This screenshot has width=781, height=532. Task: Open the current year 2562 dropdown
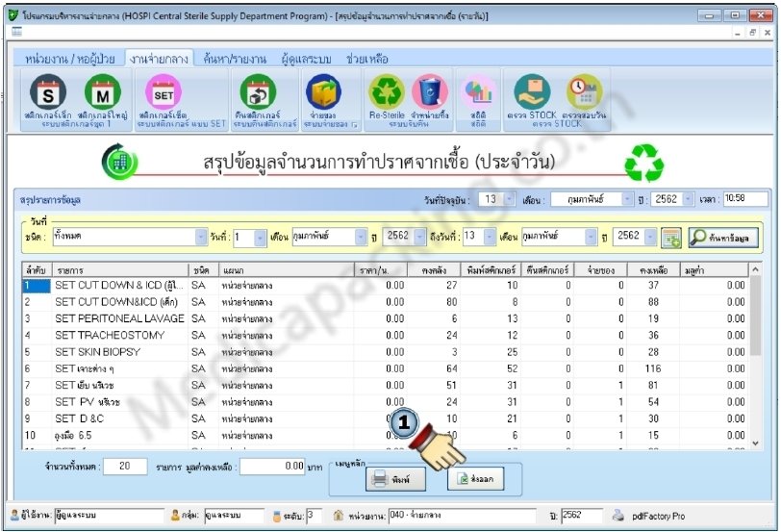tap(688, 199)
